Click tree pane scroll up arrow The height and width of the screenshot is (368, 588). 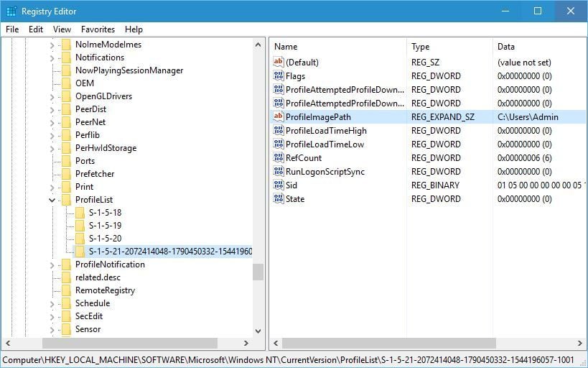coord(258,45)
